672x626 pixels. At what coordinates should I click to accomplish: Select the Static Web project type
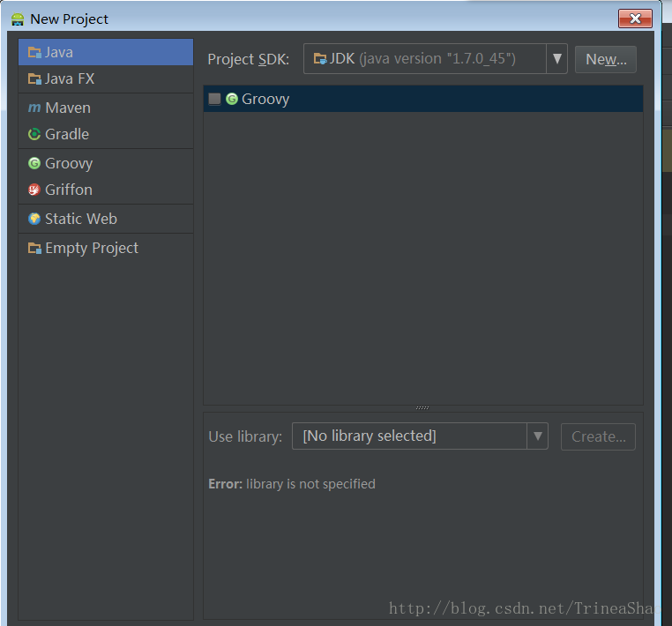[106, 219]
